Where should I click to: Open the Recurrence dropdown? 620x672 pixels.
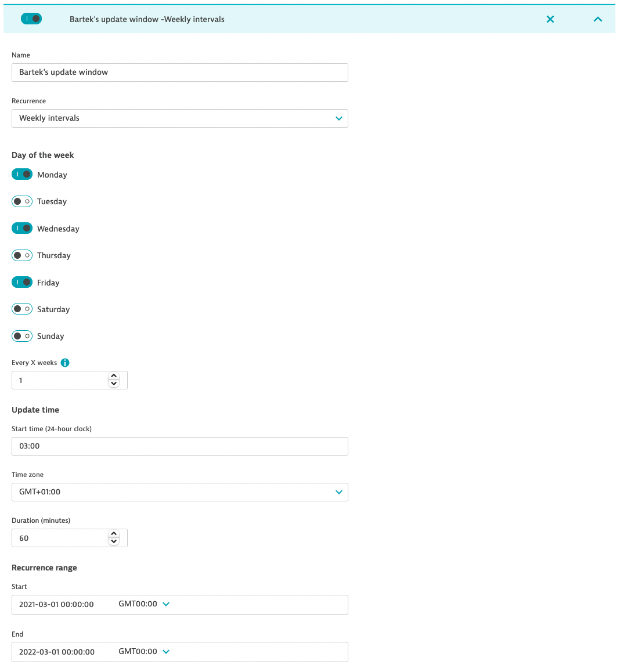179,118
